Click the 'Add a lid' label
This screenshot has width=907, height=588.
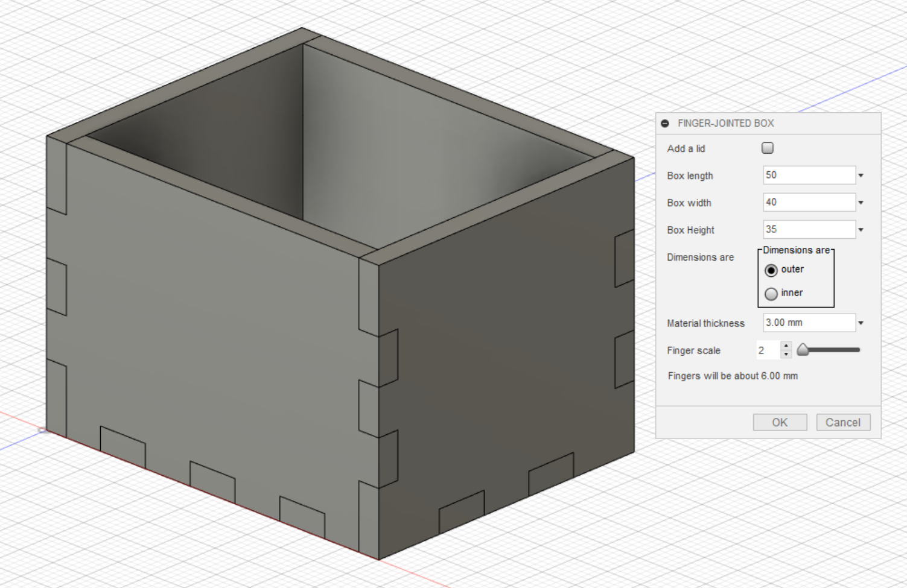(686, 148)
